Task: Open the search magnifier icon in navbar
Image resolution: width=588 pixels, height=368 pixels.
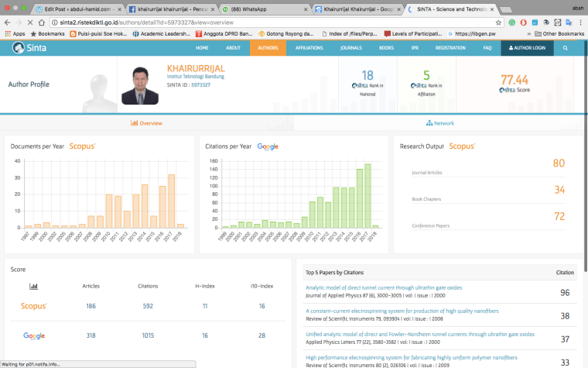Action: (566, 48)
